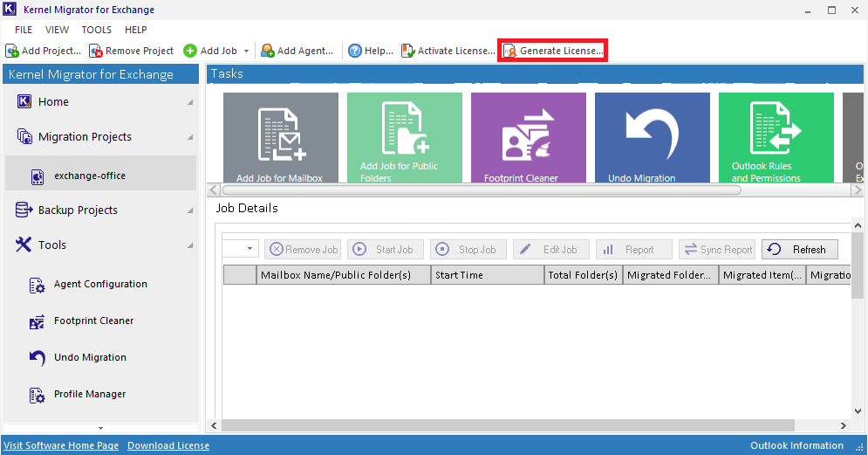
Task: Click the Migrated Folder column header
Action: click(x=670, y=275)
